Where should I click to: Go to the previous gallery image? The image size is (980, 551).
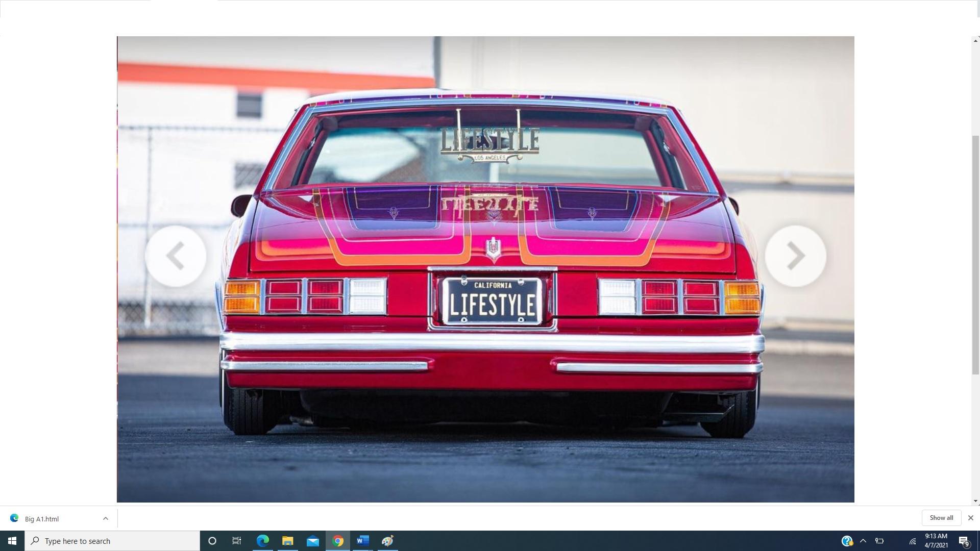[175, 256]
